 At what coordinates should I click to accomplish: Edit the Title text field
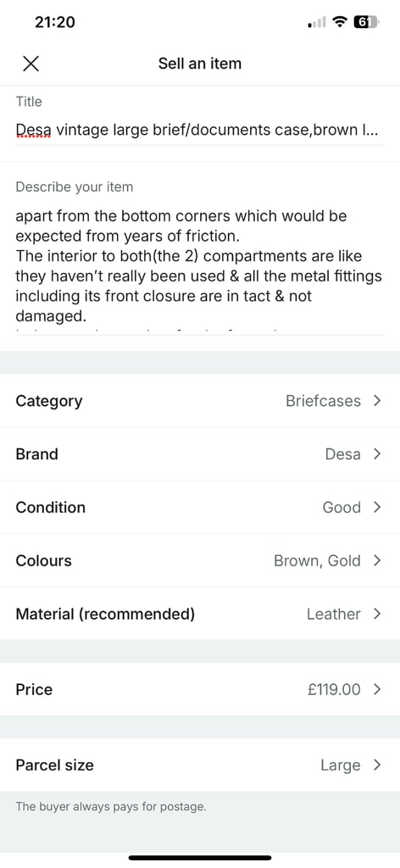tap(199, 131)
